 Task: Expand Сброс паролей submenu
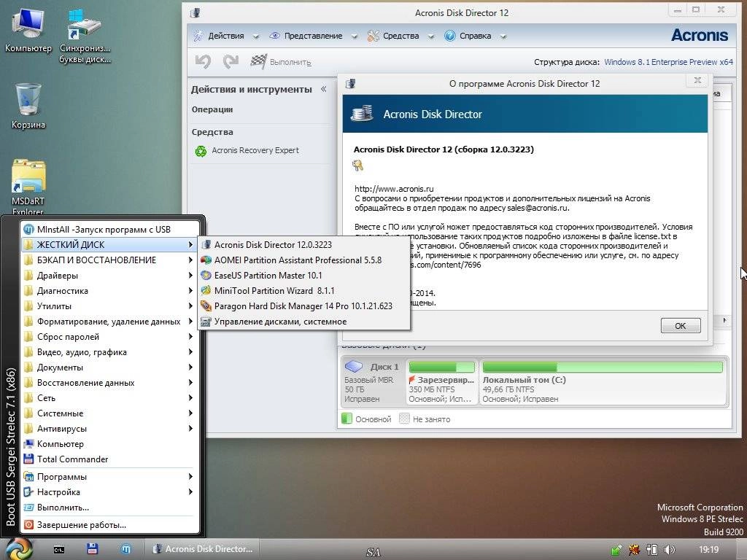(109, 337)
